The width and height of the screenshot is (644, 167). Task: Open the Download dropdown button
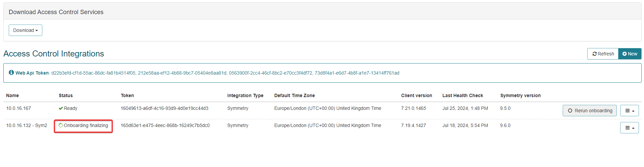25,30
